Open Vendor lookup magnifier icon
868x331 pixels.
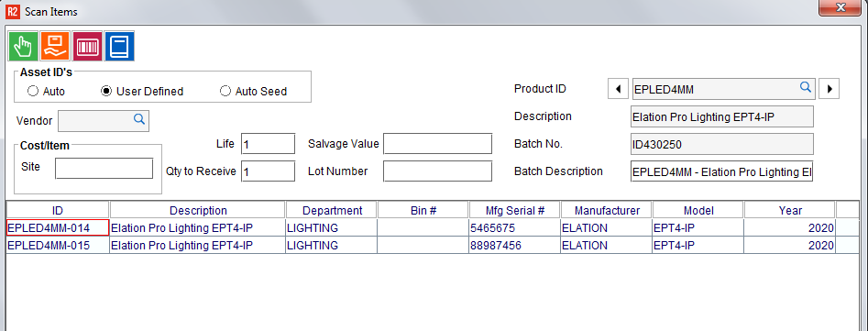click(139, 119)
